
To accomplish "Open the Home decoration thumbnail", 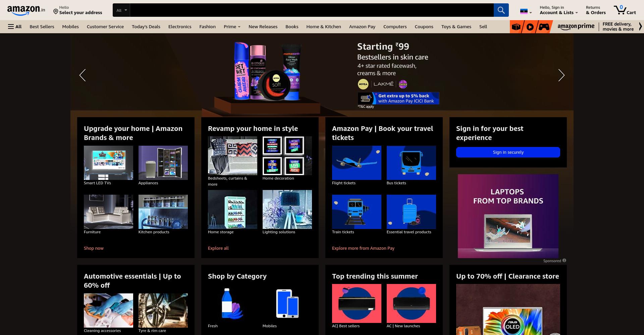I will tap(287, 156).
